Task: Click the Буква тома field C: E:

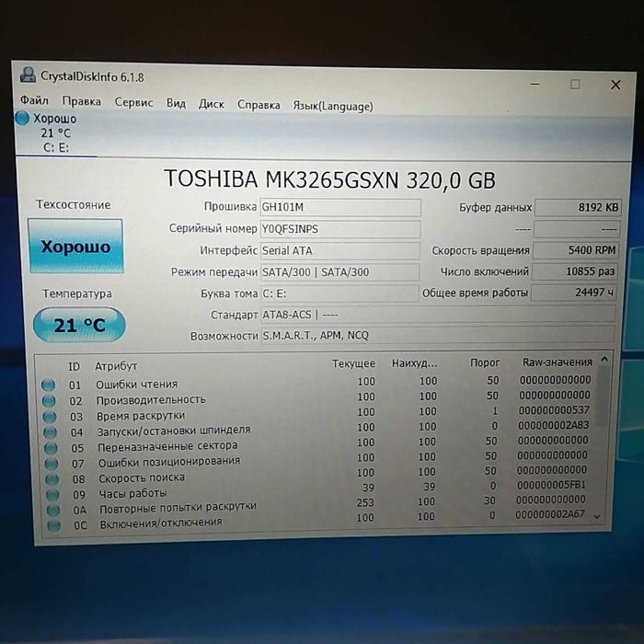Action: coord(339,293)
